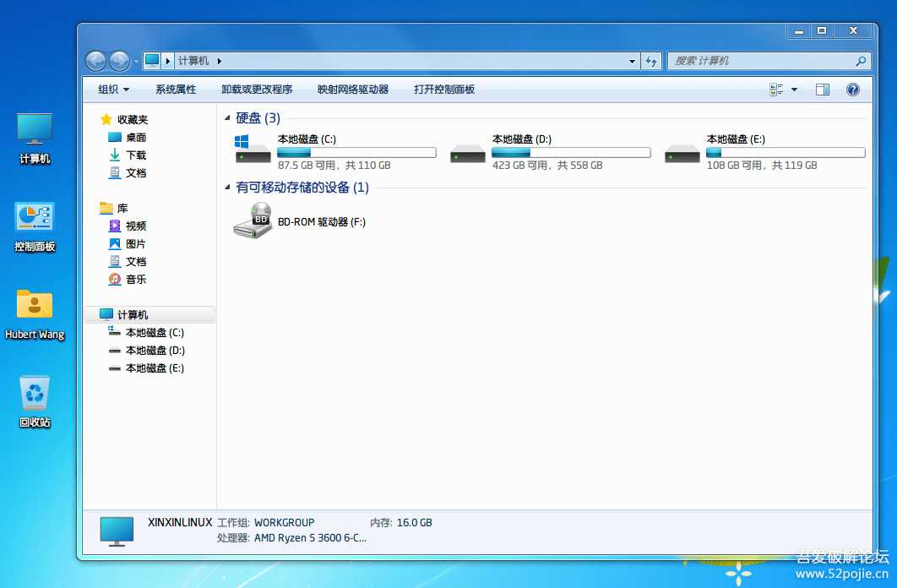The height and width of the screenshot is (588, 897).
Task: Toggle the preview pane
Action: 822,89
